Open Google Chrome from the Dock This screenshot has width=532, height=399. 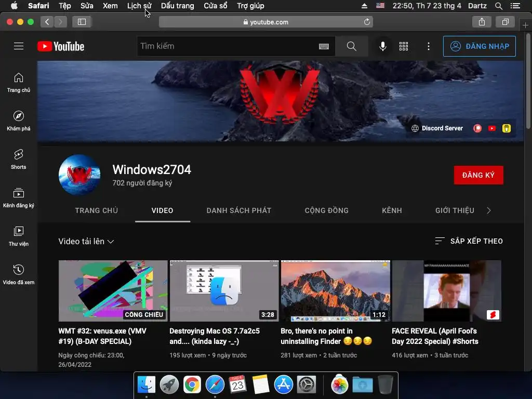pos(192,385)
